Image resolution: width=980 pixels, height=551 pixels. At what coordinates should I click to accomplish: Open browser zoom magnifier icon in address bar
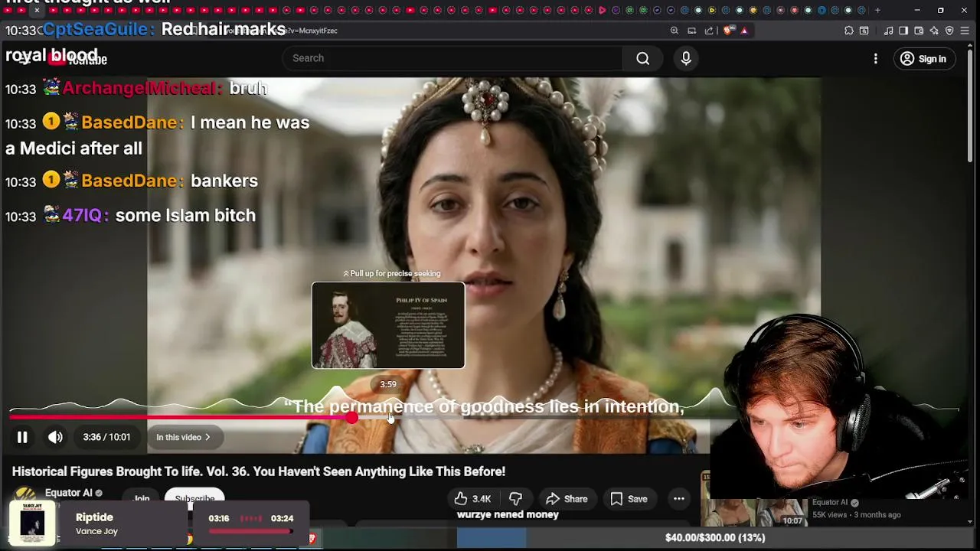pyautogui.click(x=675, y=31)
